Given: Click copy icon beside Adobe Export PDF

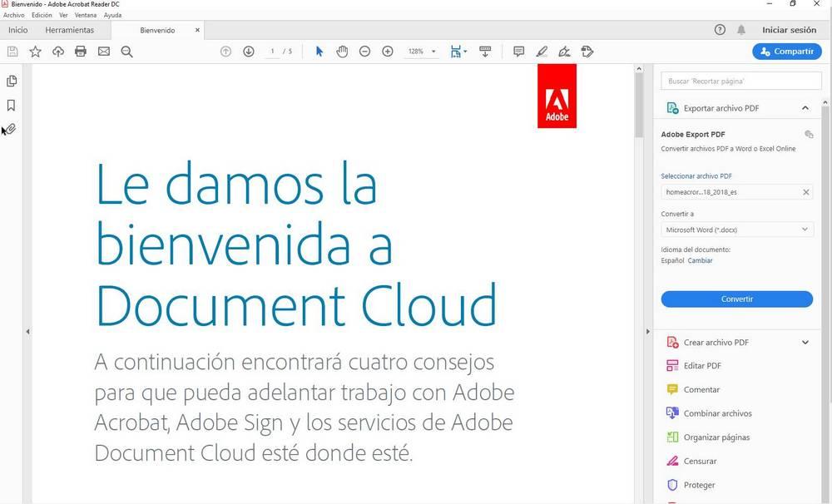Looking at the screenshot, I should click(x=809, y=134).
